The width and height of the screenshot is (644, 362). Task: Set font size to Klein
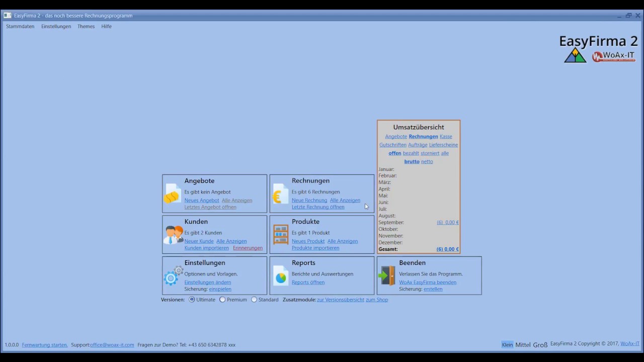[507, 345]
